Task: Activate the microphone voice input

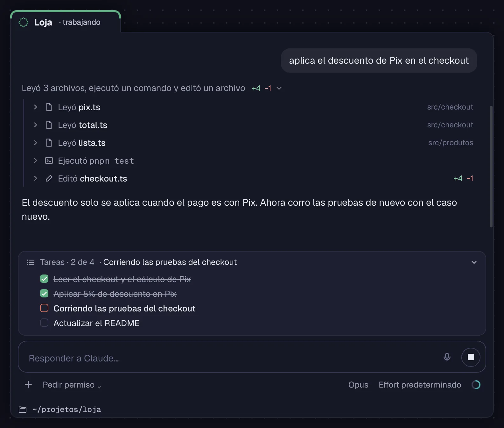Action: click(447, 357)
